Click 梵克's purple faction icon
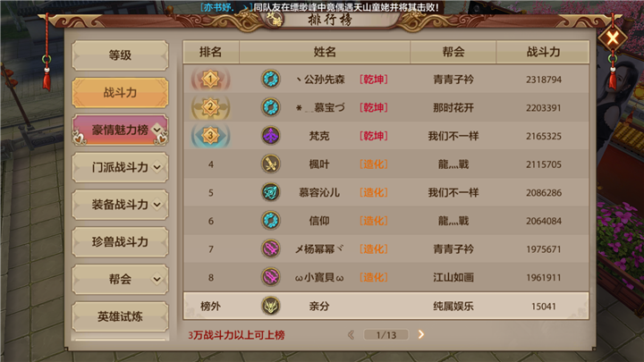Screen dimensions: 644x362 [271, 136]
